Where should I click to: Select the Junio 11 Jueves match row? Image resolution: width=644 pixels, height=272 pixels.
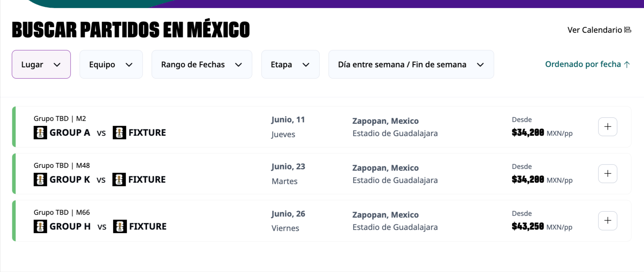[x=322, y=127]
